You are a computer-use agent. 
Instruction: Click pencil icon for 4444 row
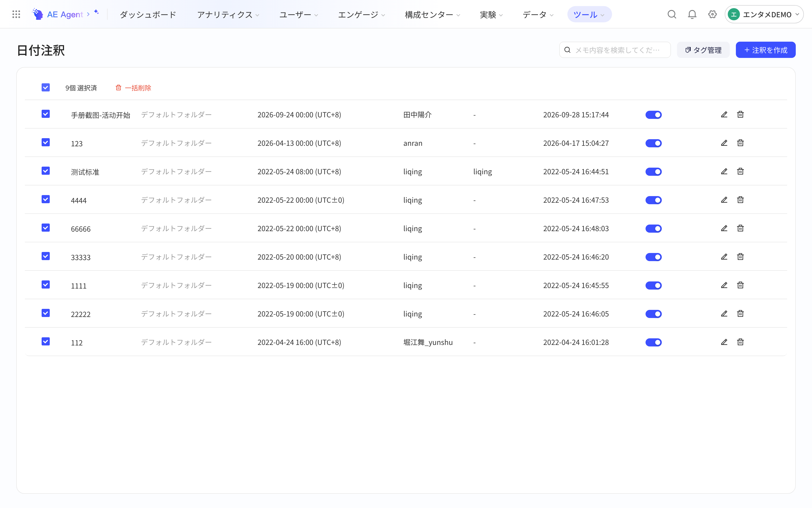point(724,200)
